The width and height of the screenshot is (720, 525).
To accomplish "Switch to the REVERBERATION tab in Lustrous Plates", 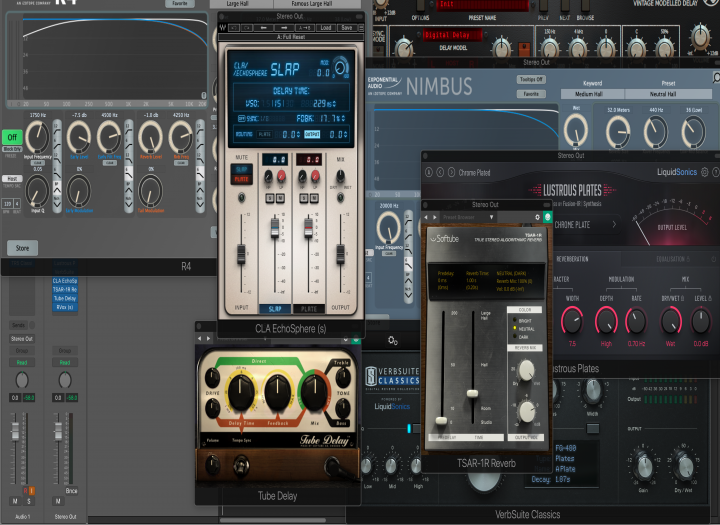I will click(x=572, y=259).
